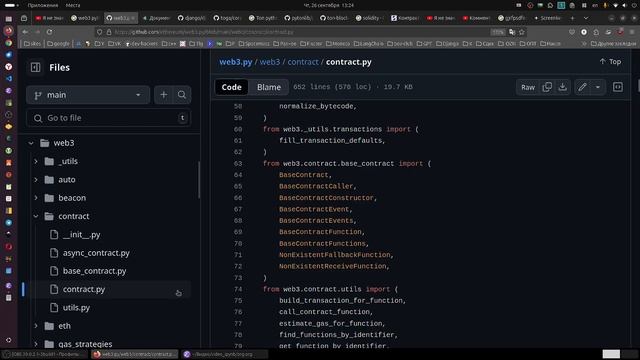The image size is (640, 360).
Task: Collapse the contract folder
Action: (x=36, y=216)
